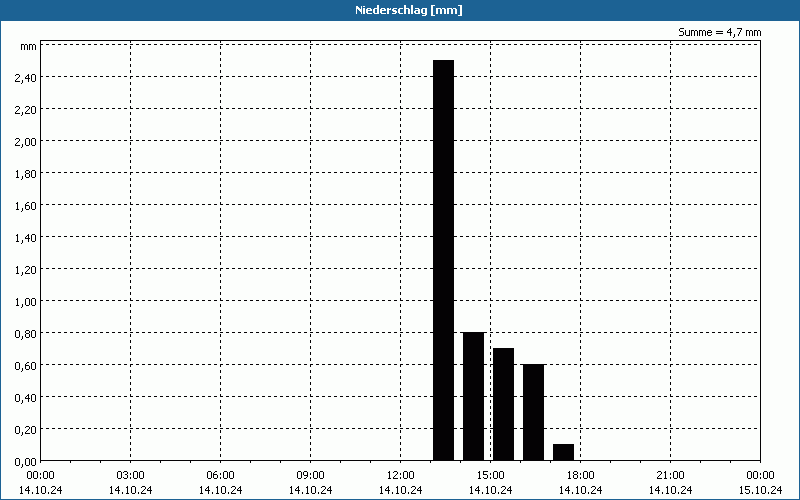Click the 14.10.24 date under 18:00
This screenshot has height=500, width=800.
pyautogui.click(x=581, y=490)
